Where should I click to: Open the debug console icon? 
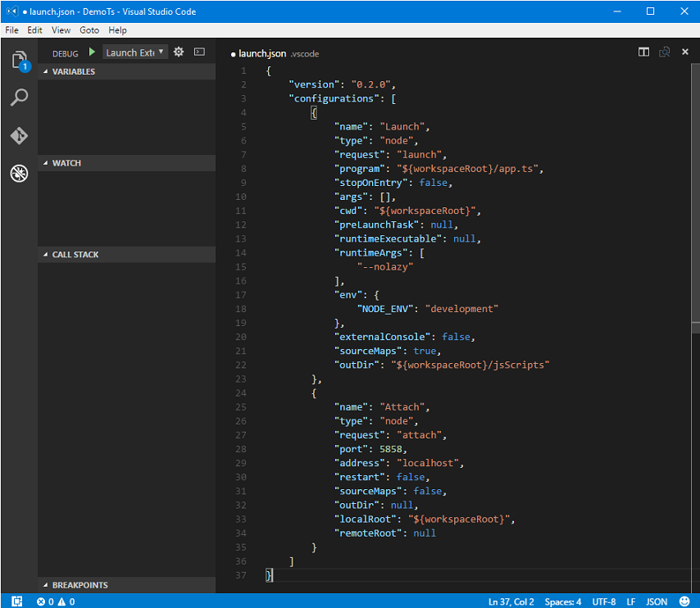(x=199, y=52)
